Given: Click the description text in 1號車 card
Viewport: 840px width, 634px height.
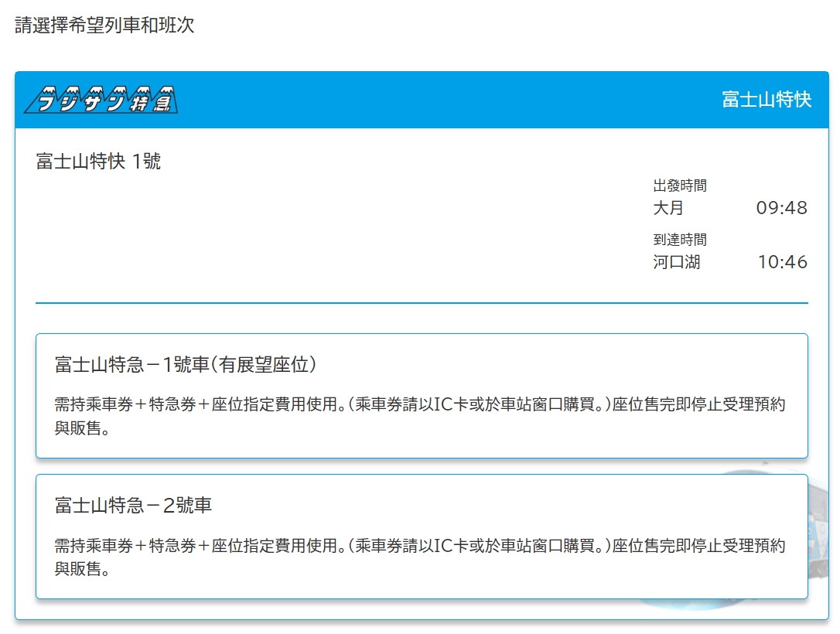Looking at the screenshot, I should coord(420,417).
